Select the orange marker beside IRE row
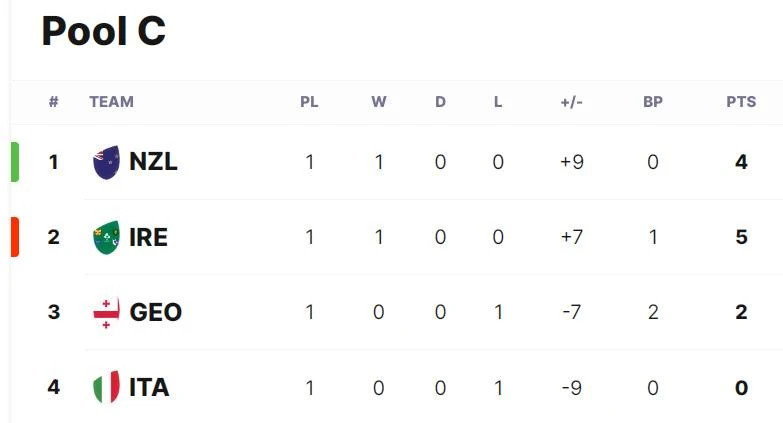Image resolution: width=783 pixels, height=423 pixels. tap(15, 237)
